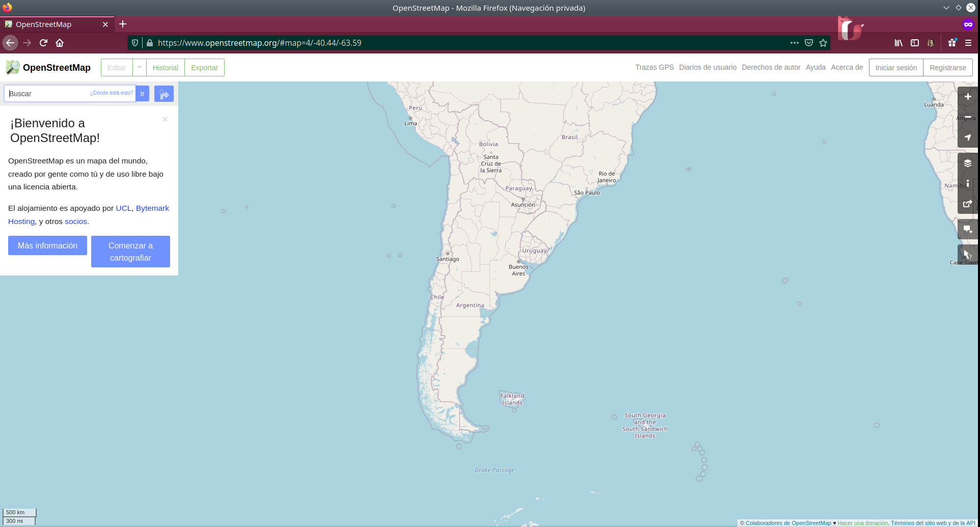
Task: Click Colaboradores de OpenStreetMap link
Action: click(x=788, y=523)
